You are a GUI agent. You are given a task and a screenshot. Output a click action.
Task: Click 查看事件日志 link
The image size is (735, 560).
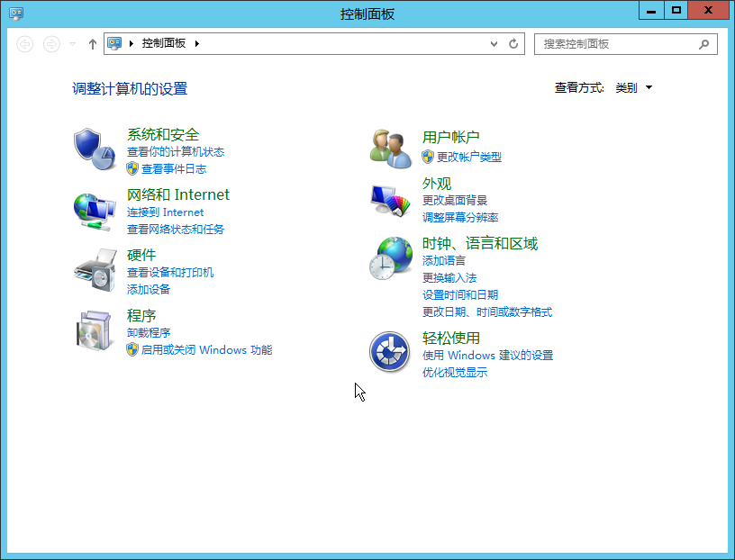[x=174, y=168]
